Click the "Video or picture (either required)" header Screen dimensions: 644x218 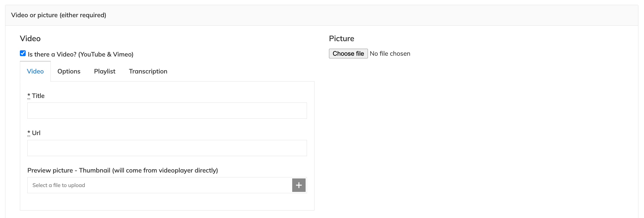coord(59,15)
